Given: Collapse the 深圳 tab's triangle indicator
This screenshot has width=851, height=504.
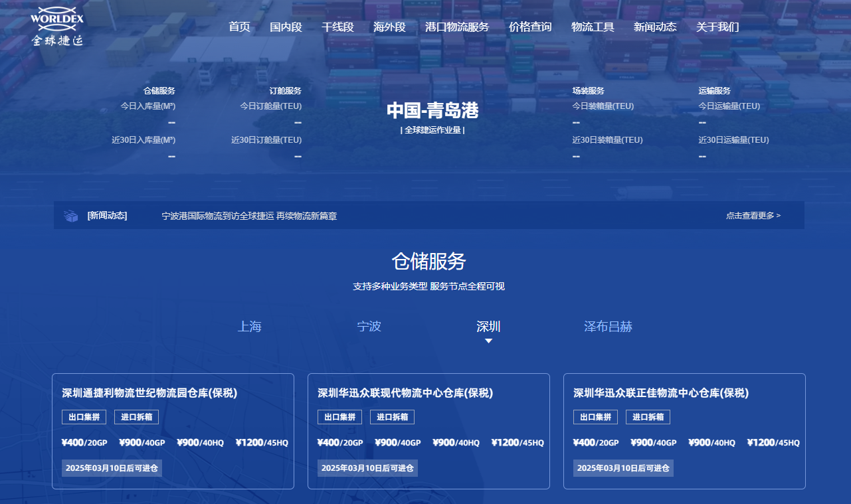Looking at the screenshot, I should [x=489, y=340].
